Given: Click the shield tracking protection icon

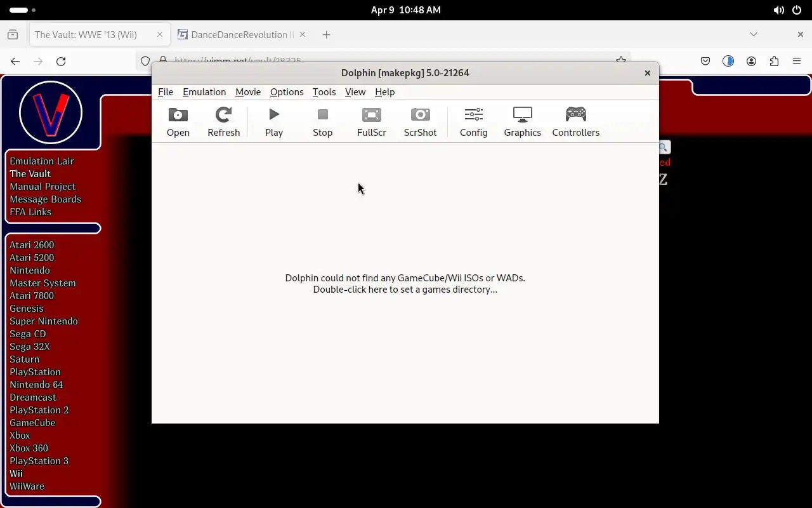Looking at the screenshot, I should click(x=145, y=61).
